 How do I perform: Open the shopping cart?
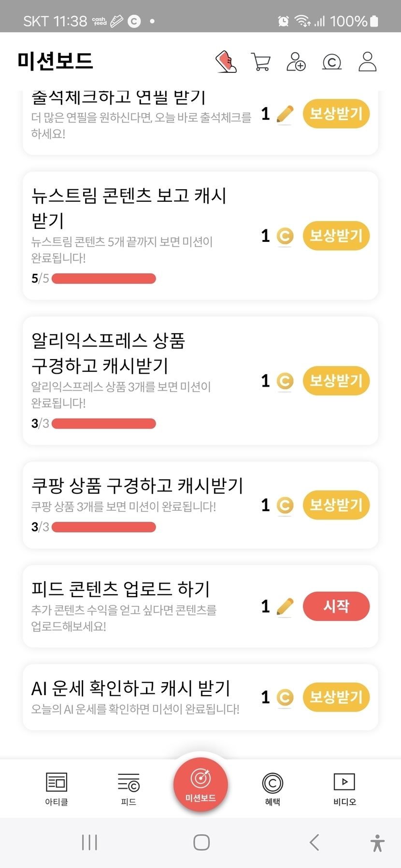point(261,62)
